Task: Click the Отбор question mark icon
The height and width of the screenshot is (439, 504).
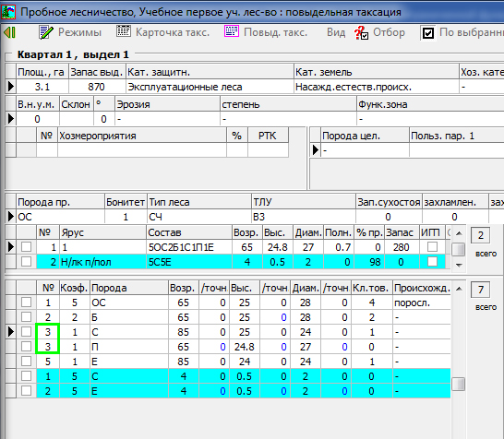Action: pyautogui.click(x=361, y=33)
